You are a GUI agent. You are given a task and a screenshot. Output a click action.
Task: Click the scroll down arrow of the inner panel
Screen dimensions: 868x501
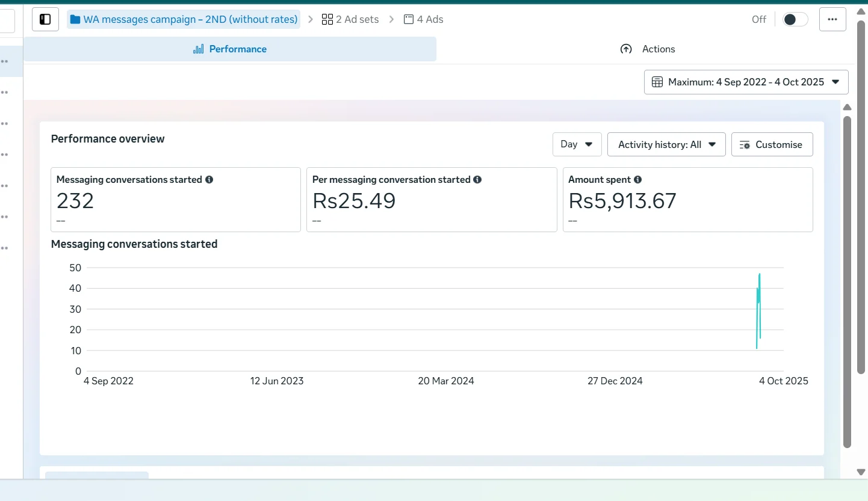pos(861,472)
